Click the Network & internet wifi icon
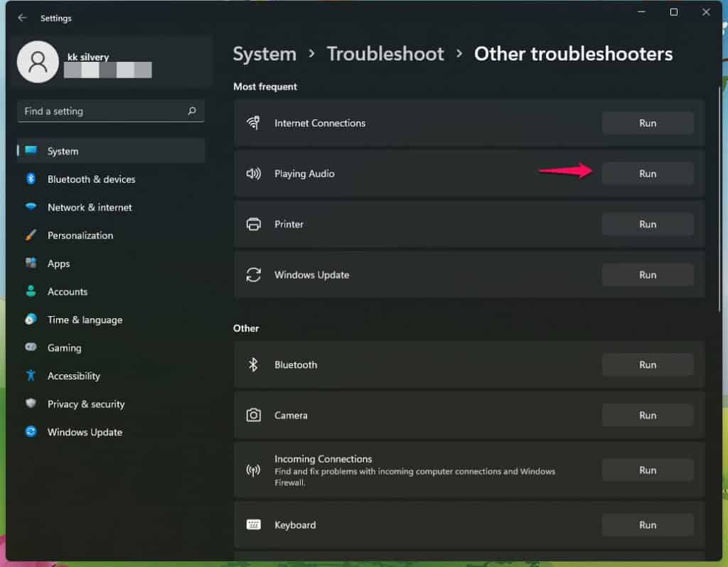The image size is (728, 567). [31, 207]
